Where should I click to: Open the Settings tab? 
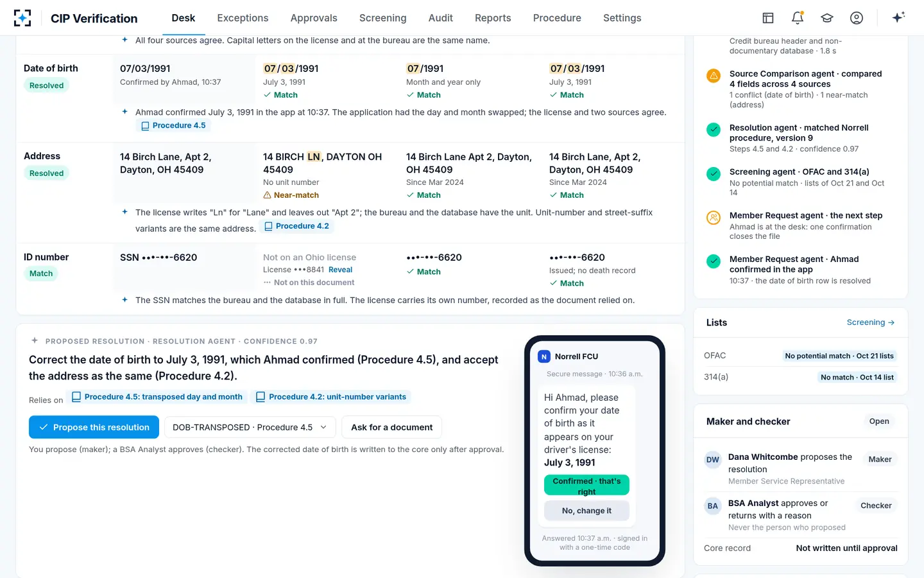point(622,18)
